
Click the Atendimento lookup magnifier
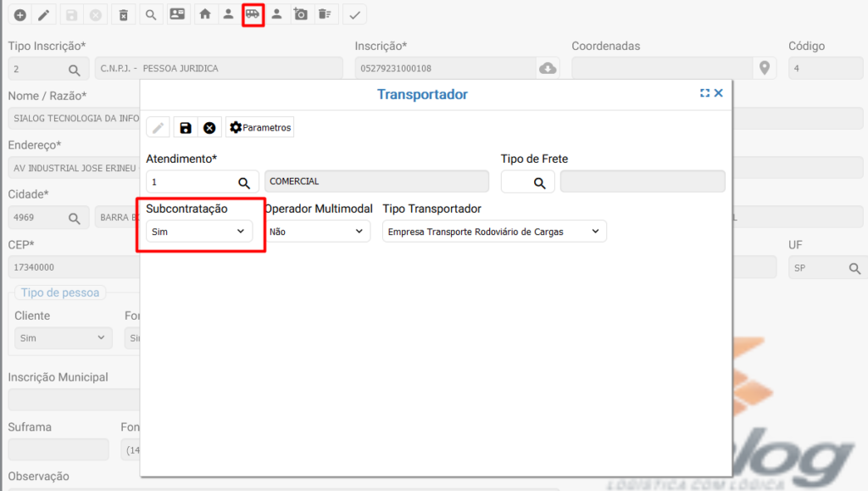(243, 182)
